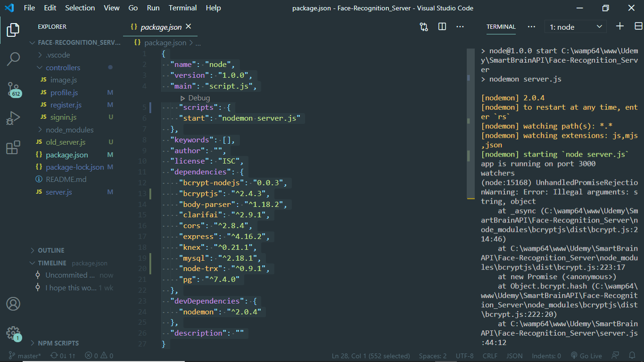This screenshot has height=362, width=644.
Task: Start the server with Go Live
Action: coord(586,356)
